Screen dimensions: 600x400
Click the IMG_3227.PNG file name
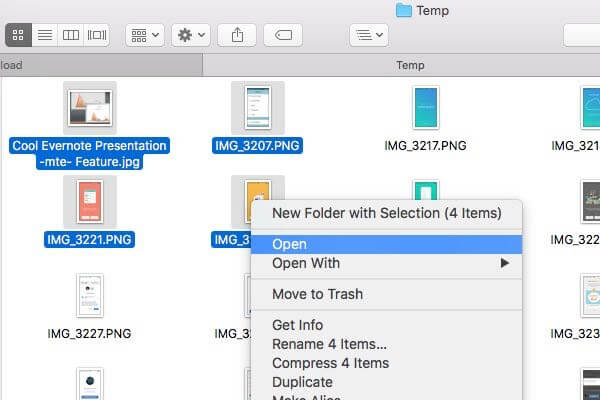click(90, 333)
